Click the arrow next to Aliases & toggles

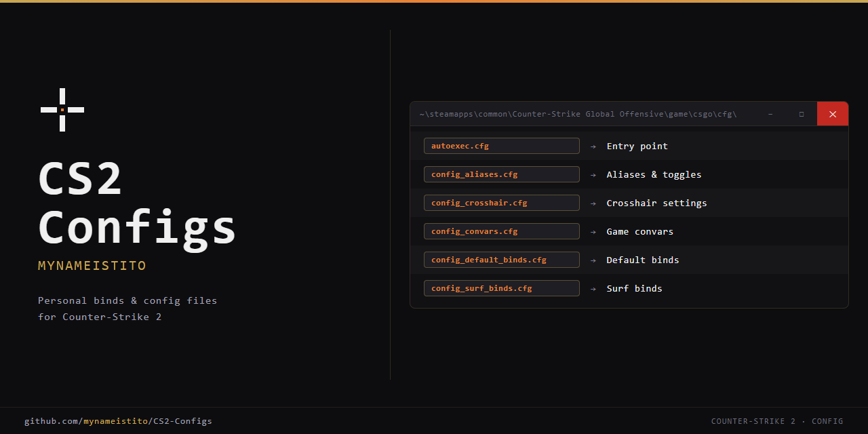593,174
